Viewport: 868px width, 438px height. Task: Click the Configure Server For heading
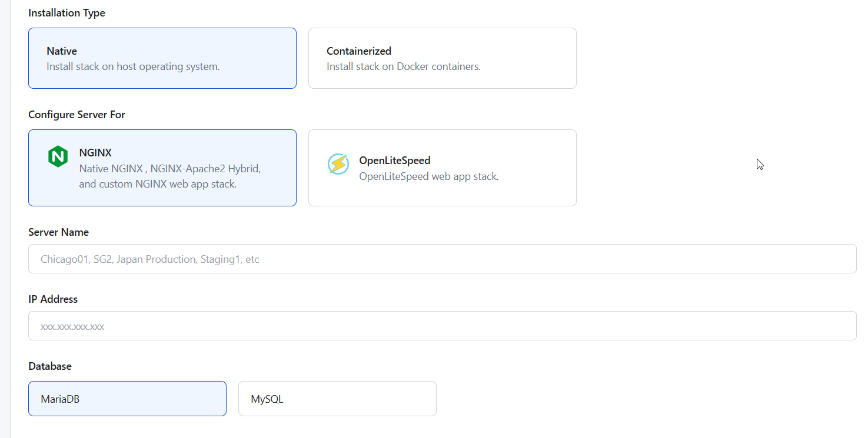77,115
